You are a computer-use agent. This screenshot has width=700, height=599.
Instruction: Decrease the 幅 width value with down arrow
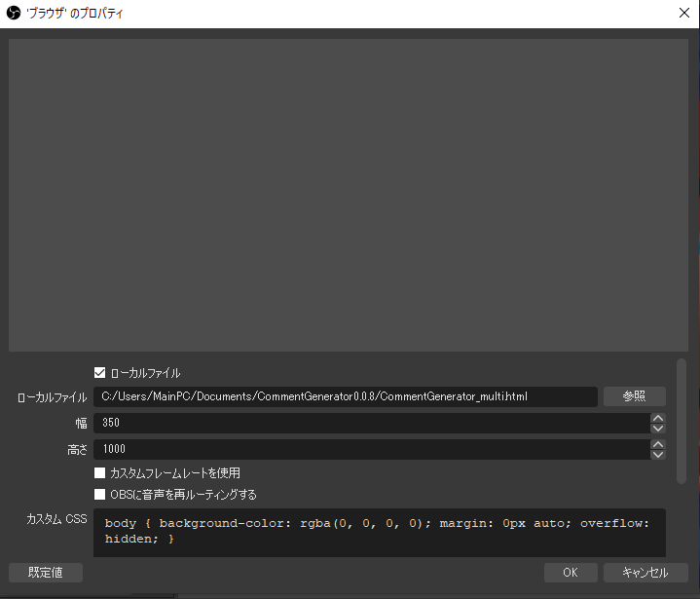point(657,428)
